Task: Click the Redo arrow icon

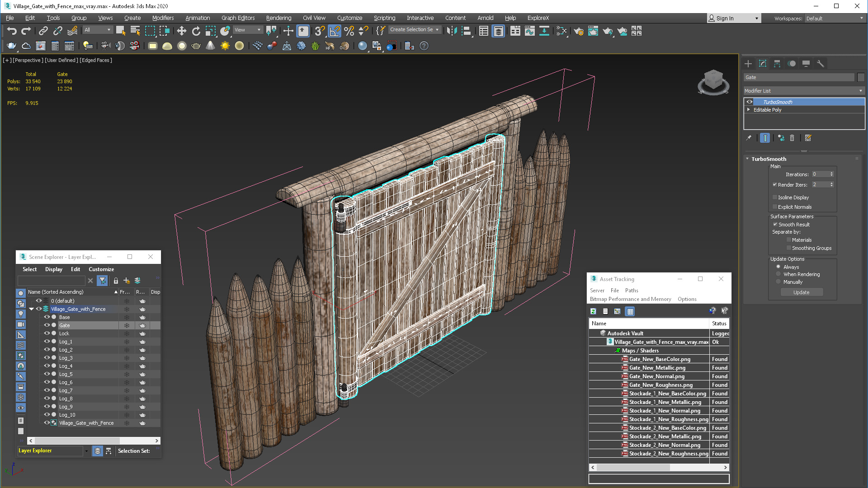Action: [26, 31]
